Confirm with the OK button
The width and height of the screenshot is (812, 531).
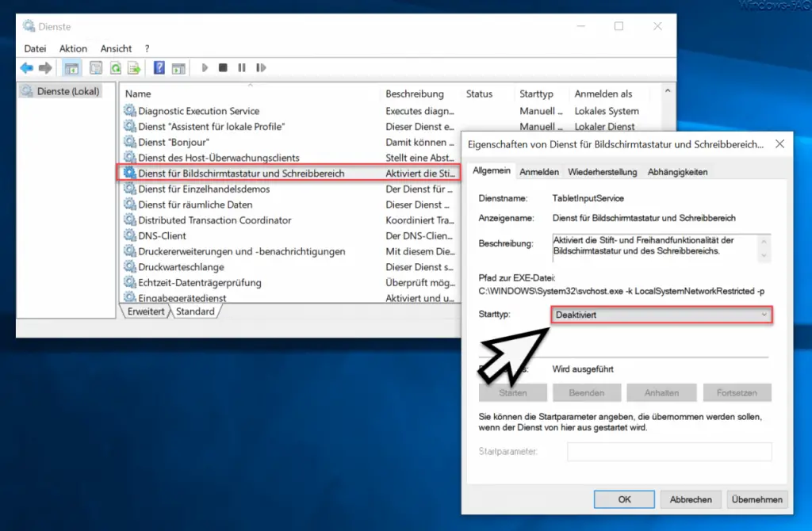pos(624,499)
